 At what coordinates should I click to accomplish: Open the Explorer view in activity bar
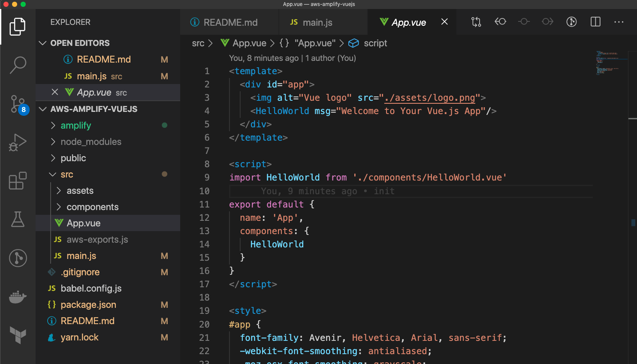point(18,27)
